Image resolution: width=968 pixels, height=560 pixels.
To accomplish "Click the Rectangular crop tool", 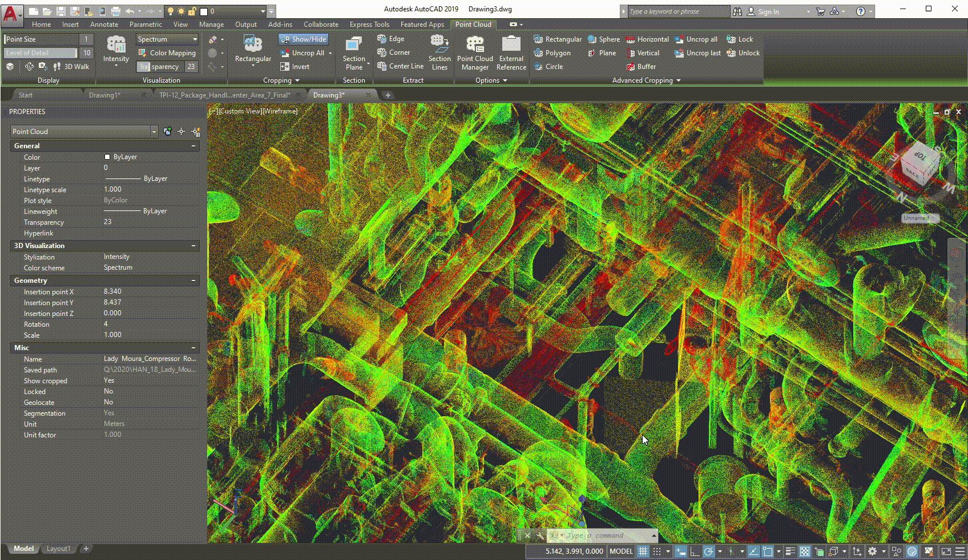I will coord(253,51).
